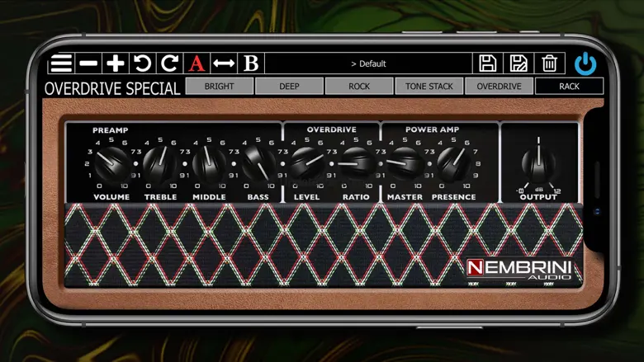Open the Default preset selector

click(x=368, y=63)
